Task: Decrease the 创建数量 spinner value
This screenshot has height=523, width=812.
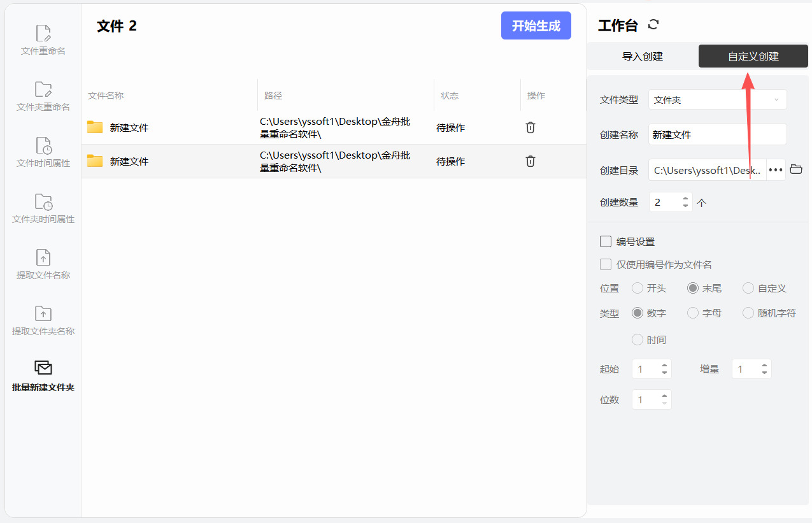Action: [685, 206]
